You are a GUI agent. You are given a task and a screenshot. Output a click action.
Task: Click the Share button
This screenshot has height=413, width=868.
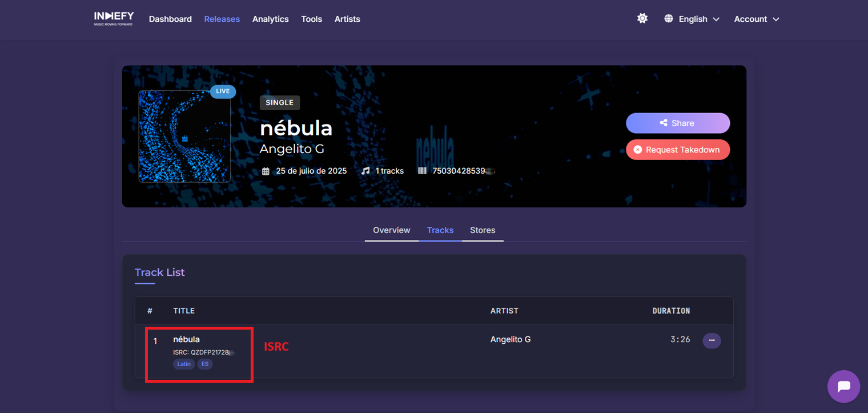677,123
